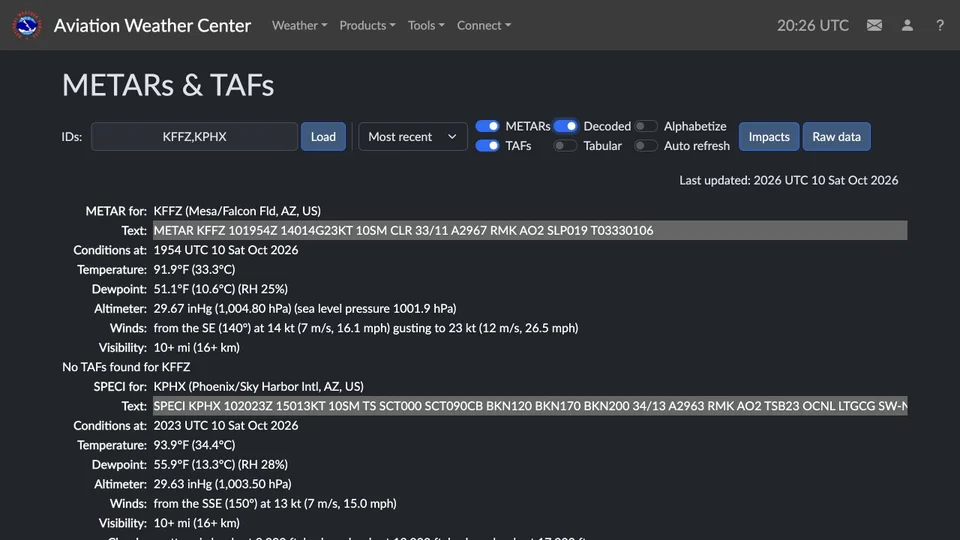Click the Impacts button
This screenshot has height=540, width=960.
(x=769, y=137)
